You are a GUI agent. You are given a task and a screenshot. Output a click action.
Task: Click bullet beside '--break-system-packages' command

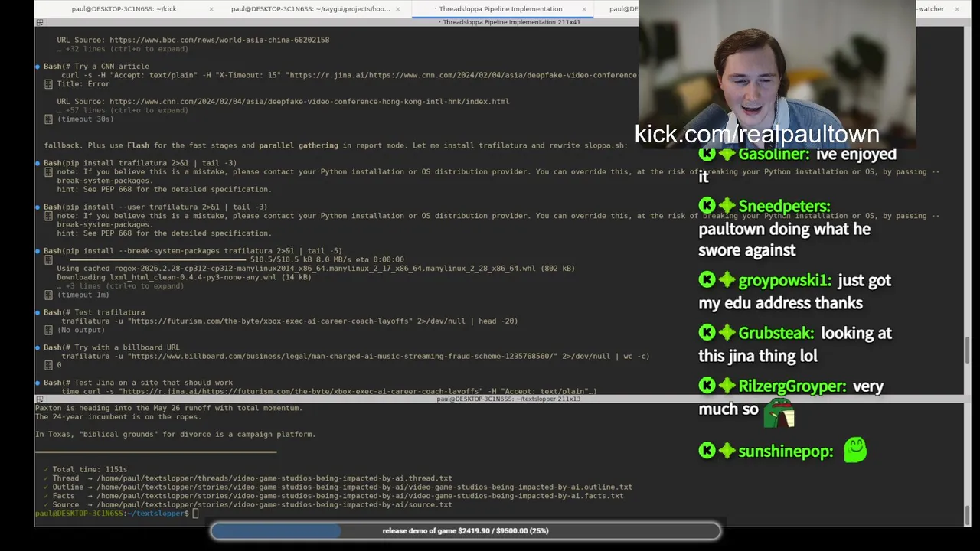point(38,251)
